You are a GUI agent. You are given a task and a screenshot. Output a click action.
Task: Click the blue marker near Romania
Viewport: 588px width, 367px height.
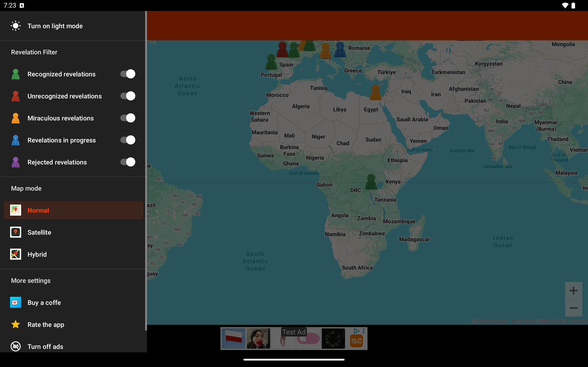[340, 50]
